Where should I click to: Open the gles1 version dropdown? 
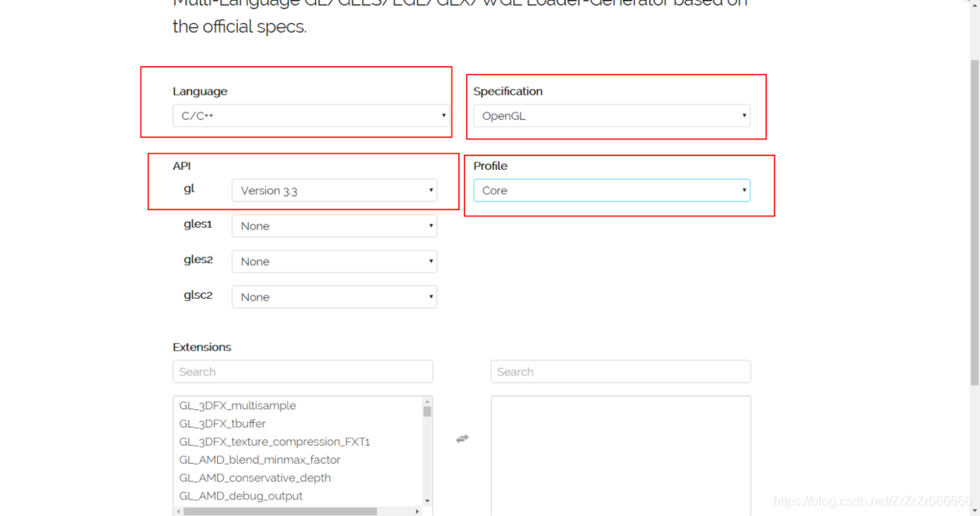pos(334,226)
